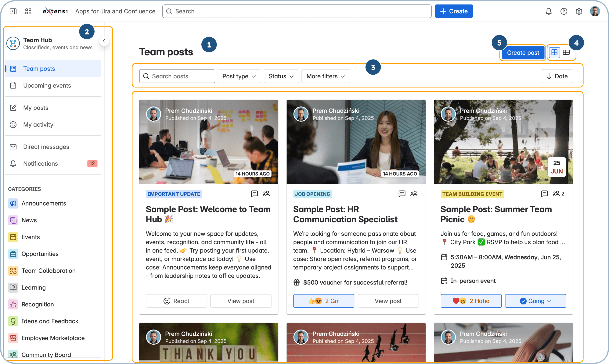This screenshot has height=364, width=609.
Task: Open the user profile avatar
Action: click(x=595, y=11)
